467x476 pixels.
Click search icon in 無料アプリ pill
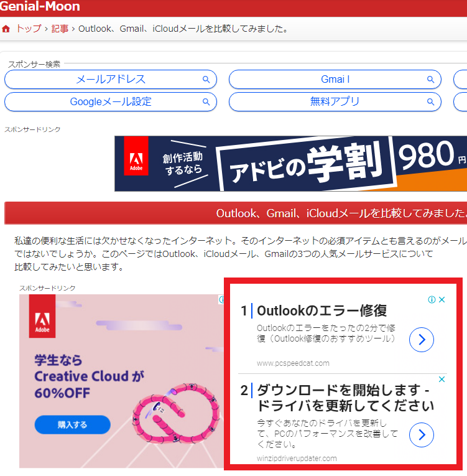pos(430,101)
